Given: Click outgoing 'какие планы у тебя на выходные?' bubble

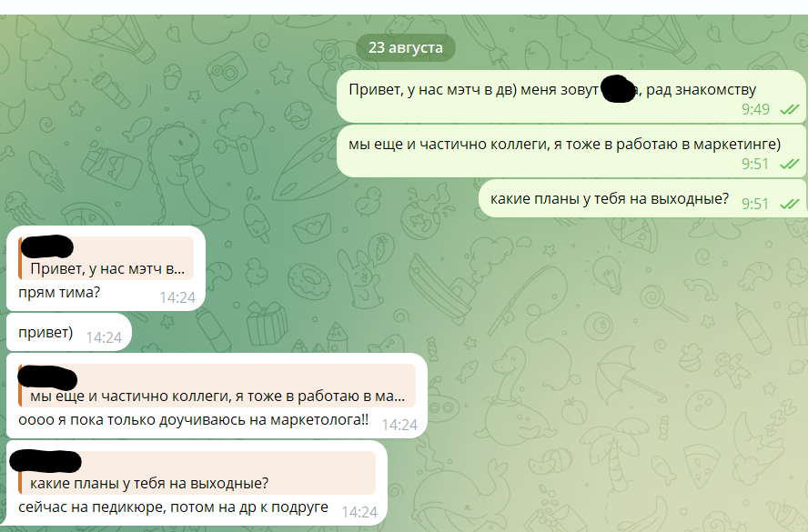Looking at the screenshot, I should point(642,198).
